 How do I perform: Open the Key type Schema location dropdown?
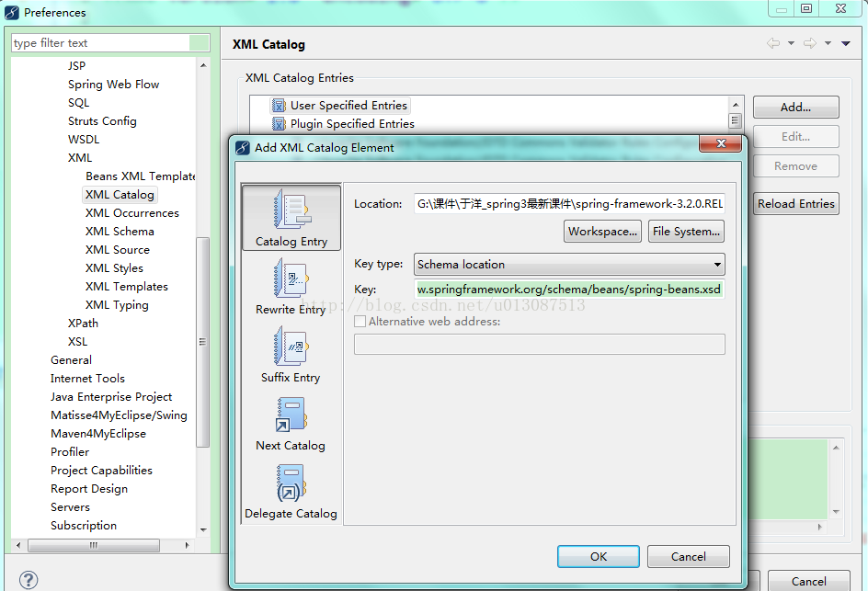pos(569,265)
